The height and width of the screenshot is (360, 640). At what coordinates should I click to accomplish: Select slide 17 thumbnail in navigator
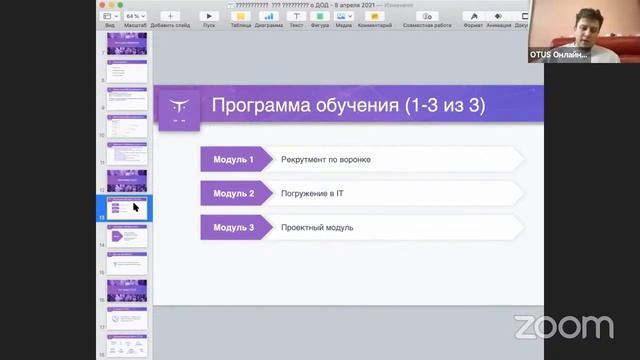click(127, 318)
